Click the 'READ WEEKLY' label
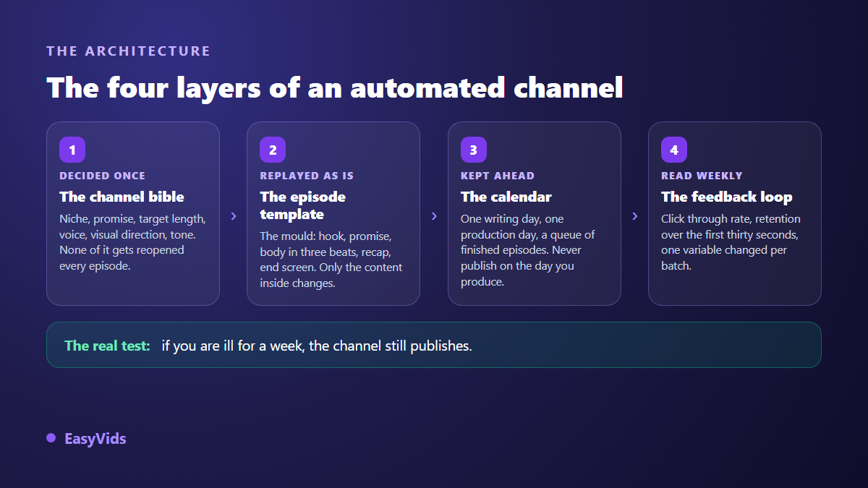Screen dimensions: 868x488 click(702, 176)
